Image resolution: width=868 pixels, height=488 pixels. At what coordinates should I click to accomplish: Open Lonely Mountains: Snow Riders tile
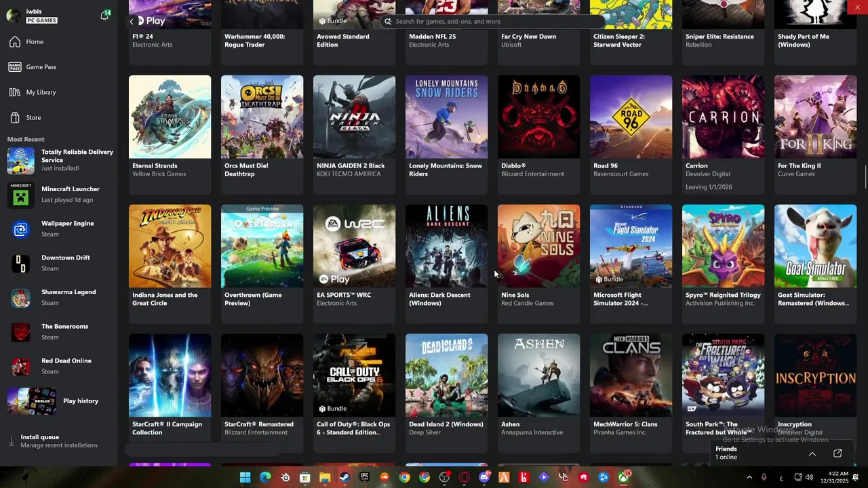(446, 134)
